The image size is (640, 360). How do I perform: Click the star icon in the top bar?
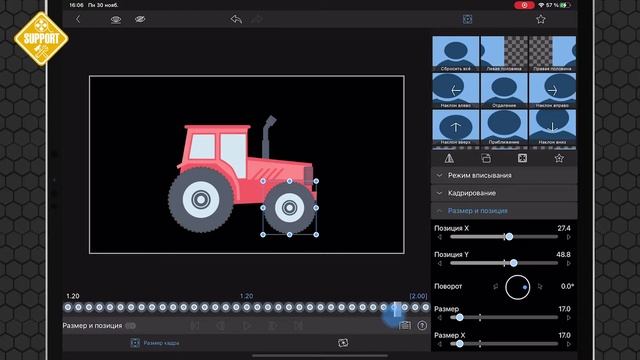541,19
